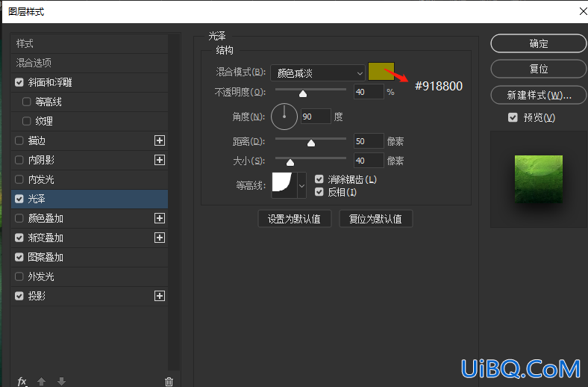The width and height of the screenshot is (588, 387).
Task: Add another Color Overlay with plus icon
Action: [x=160, y=218]
